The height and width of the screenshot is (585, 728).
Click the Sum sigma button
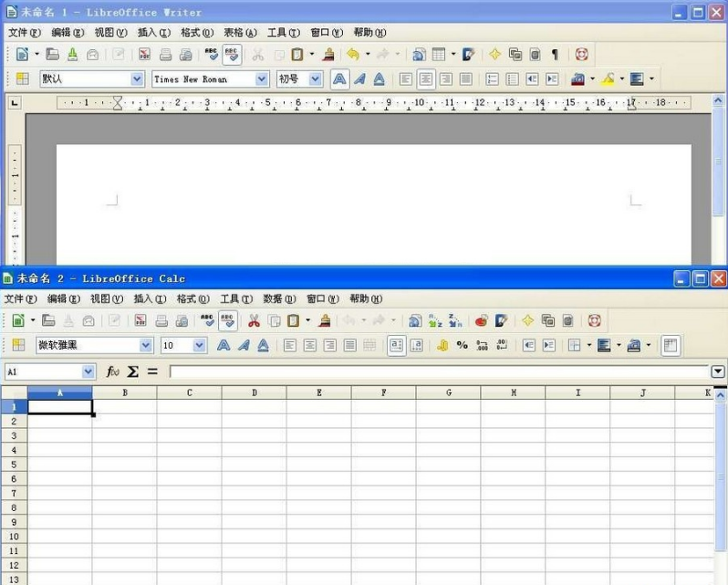(x=133, y=371)
